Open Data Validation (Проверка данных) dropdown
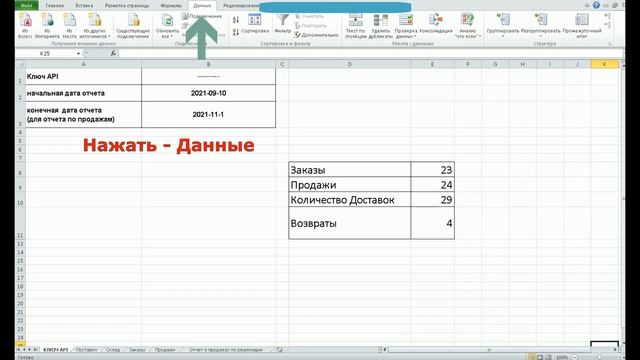The image size is (640, 360). pos(406,26)
